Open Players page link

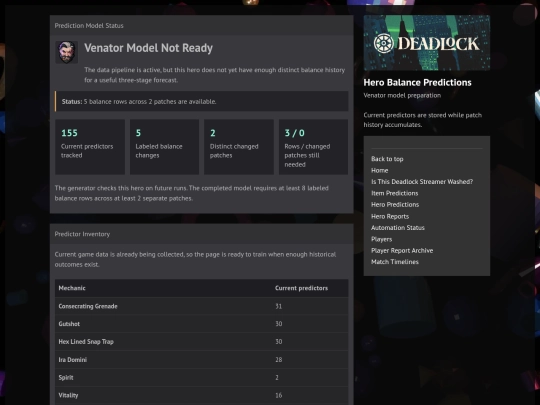(382, 239)
